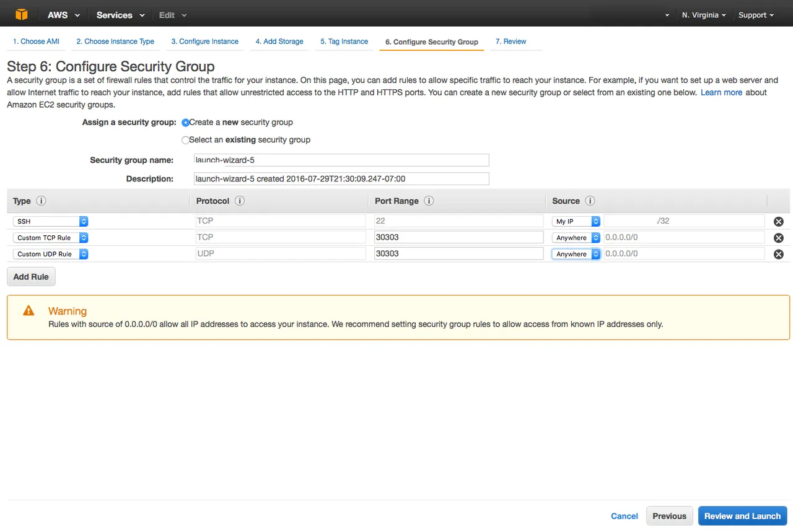Open the My IP source dropdown
The width and height of the screenshot is (793, 532).
pyautogui.click(x=576, y=221)
